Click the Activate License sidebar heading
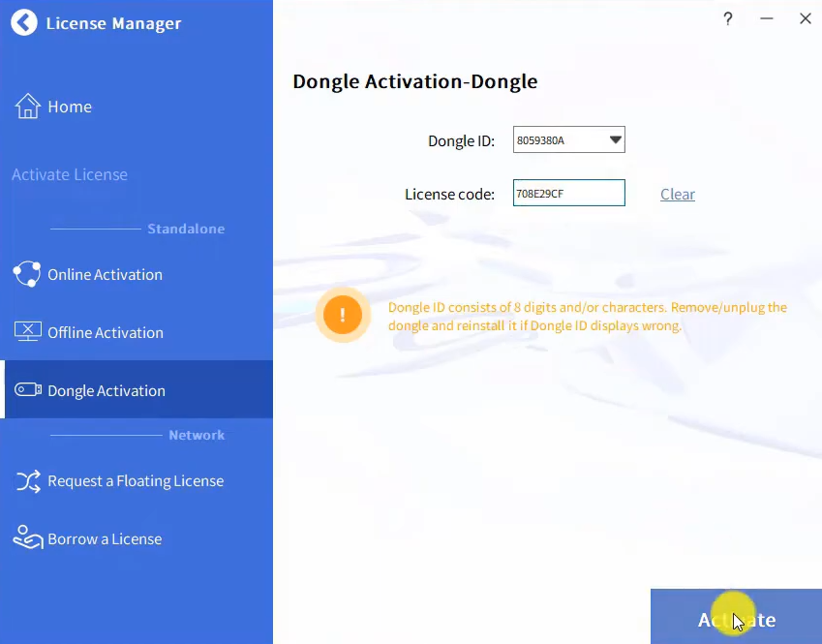Screen dimensions: 822x644 pyautogui.click(x=70, y=174)
